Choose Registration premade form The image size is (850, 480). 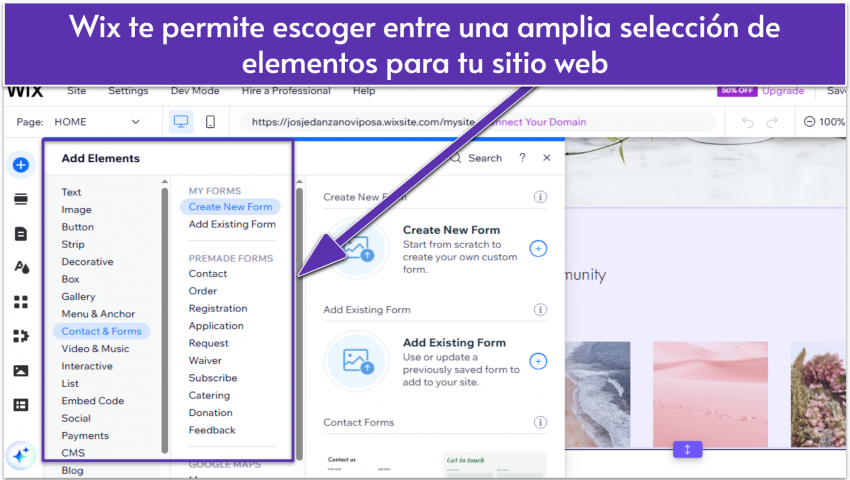click(x=218, y=308)
